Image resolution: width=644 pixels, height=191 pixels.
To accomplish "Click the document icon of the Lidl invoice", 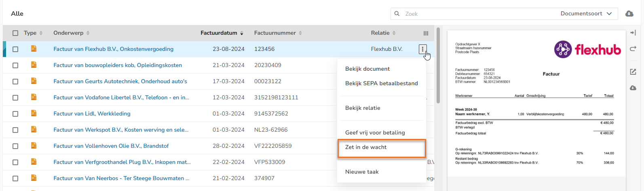I will (34, 113).
